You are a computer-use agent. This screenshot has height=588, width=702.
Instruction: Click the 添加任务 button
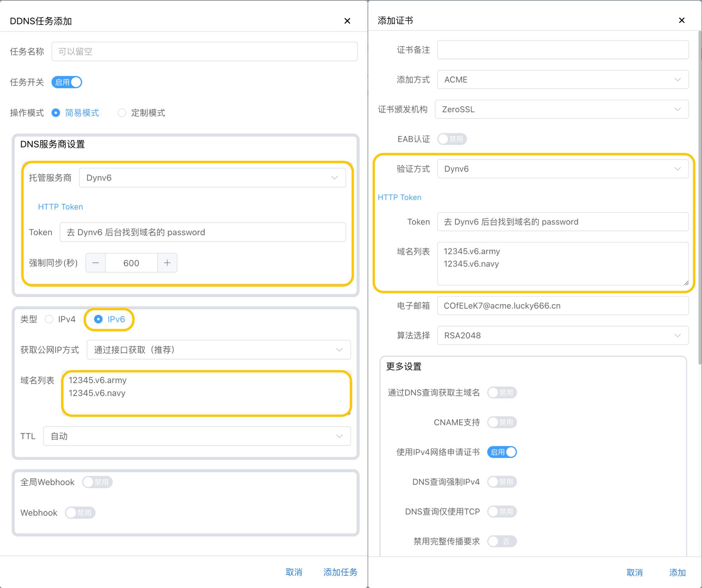(340, 572)
